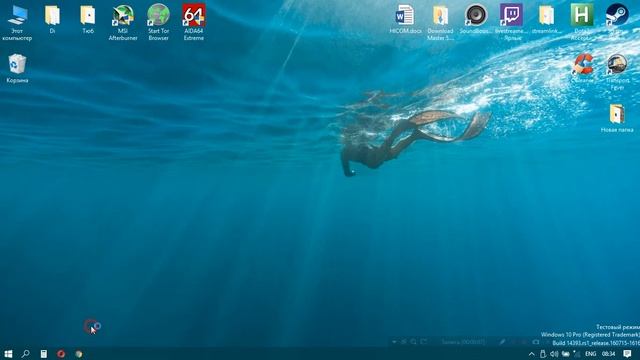640x360 pixels.
Task: Open the Action Center notifications icon
Action: pos(627,354)
